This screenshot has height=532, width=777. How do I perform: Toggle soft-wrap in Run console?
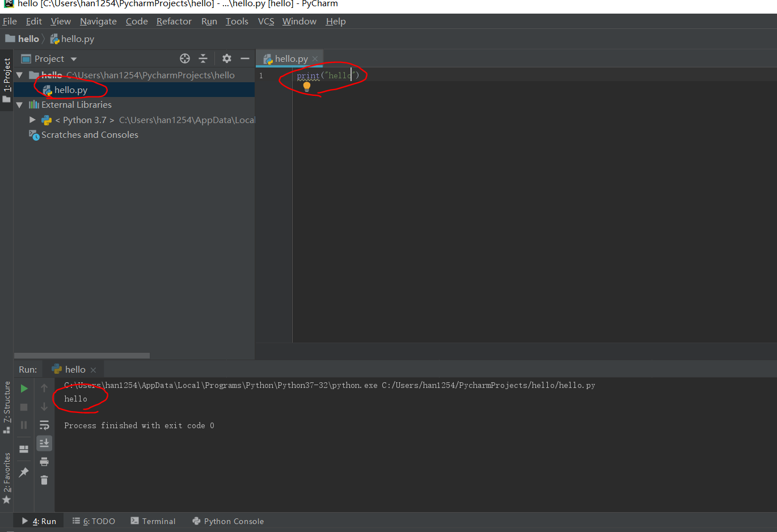44,425
